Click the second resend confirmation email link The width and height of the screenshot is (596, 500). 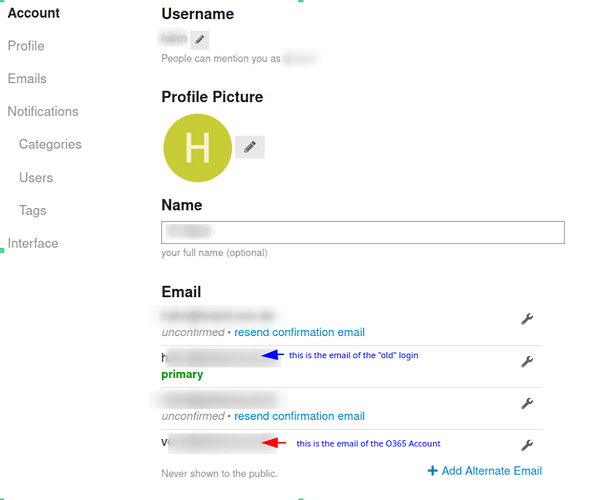pos(300,416)
